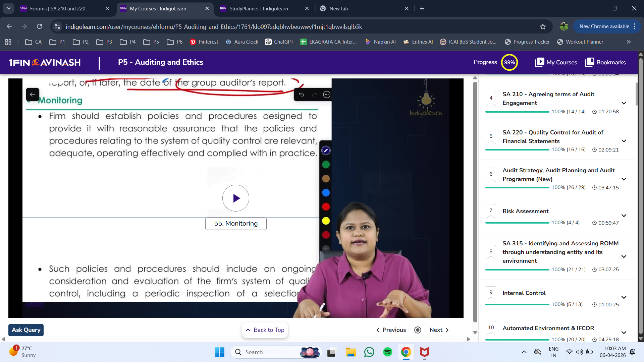Click the back arrow on video slide
This screenshot has height=362, width=644.
pos(33,95)
